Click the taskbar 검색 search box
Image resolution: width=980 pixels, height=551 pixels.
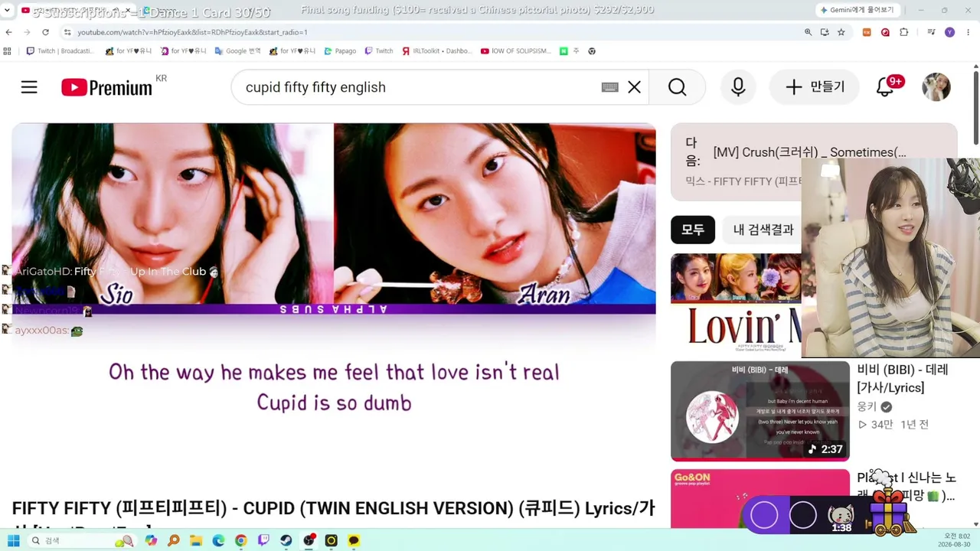(82, 540)
